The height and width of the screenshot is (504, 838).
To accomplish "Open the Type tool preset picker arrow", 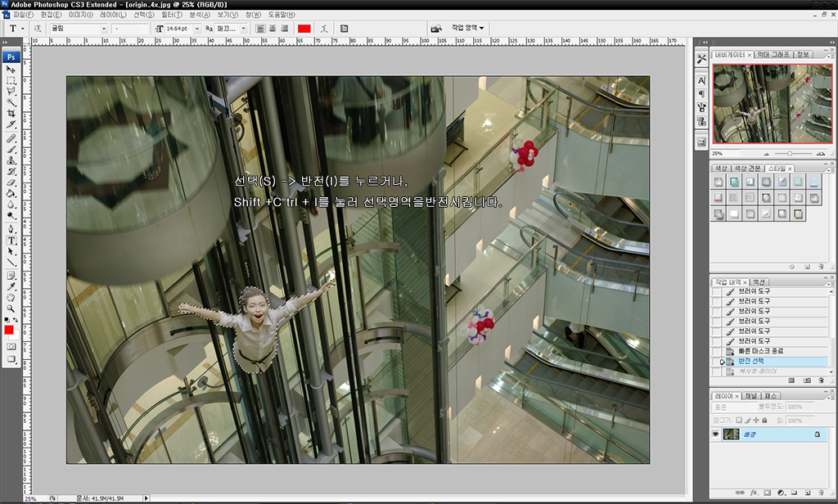I will (22, 29).
